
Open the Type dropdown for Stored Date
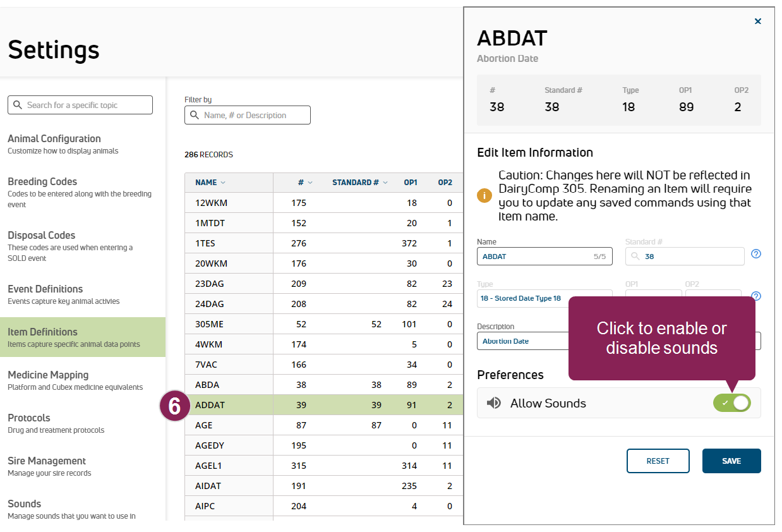(x=543, y=298)
